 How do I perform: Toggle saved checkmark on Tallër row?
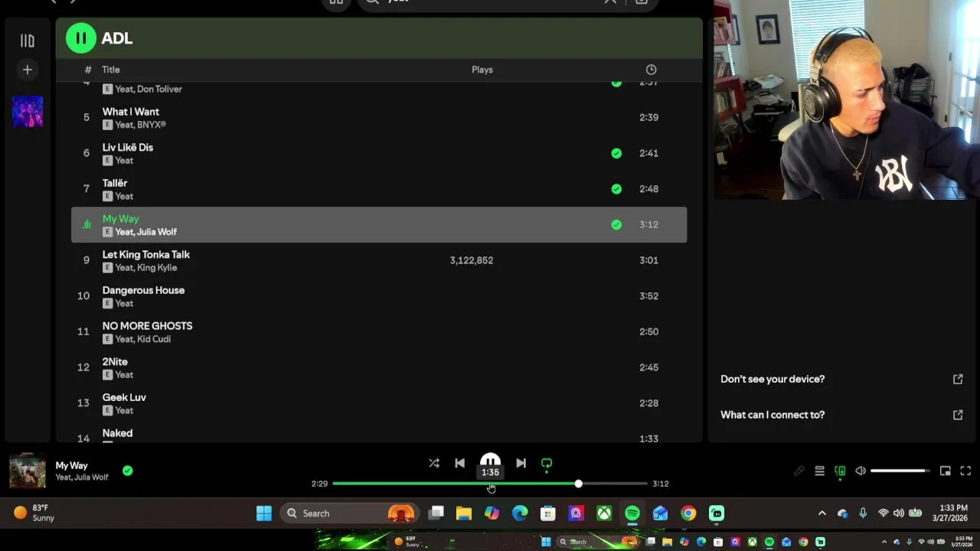tap(616, 189)
